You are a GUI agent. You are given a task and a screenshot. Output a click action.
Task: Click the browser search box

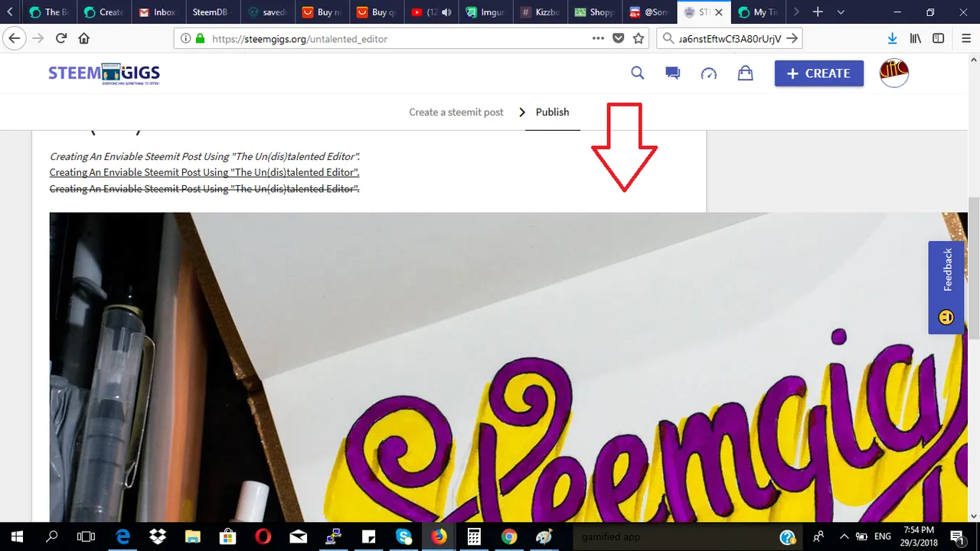click(x=730, y=38)
